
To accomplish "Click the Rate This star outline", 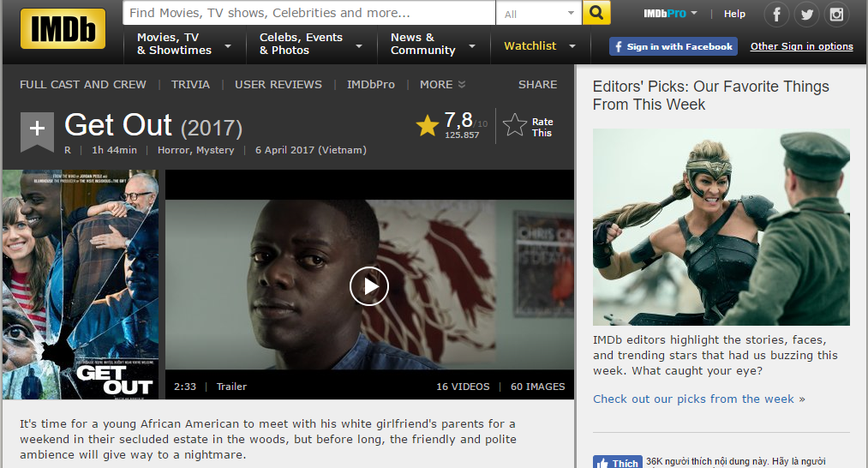I will pos(515,125).
